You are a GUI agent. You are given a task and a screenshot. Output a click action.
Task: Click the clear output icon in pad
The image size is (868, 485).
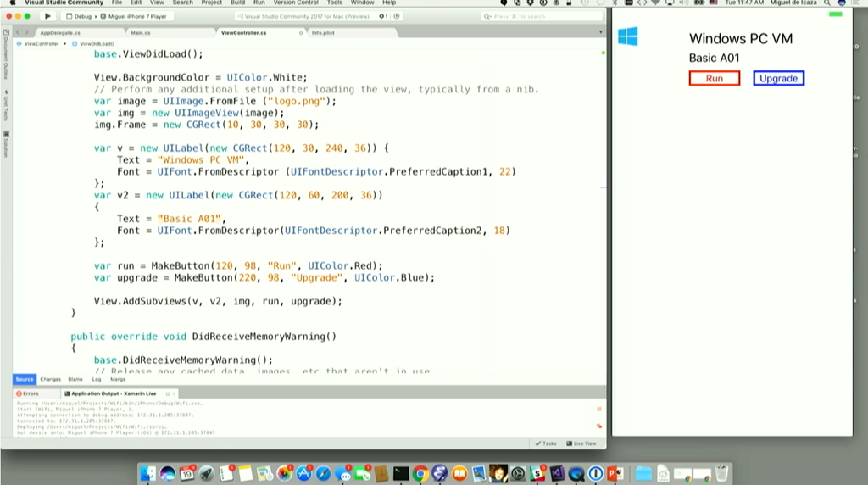[x=599, y=426]
